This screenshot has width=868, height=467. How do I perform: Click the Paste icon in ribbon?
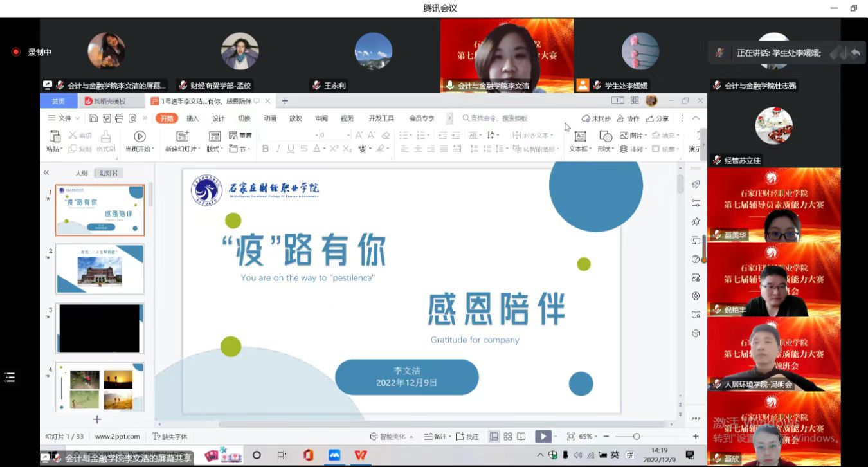(x=55, y=136)
